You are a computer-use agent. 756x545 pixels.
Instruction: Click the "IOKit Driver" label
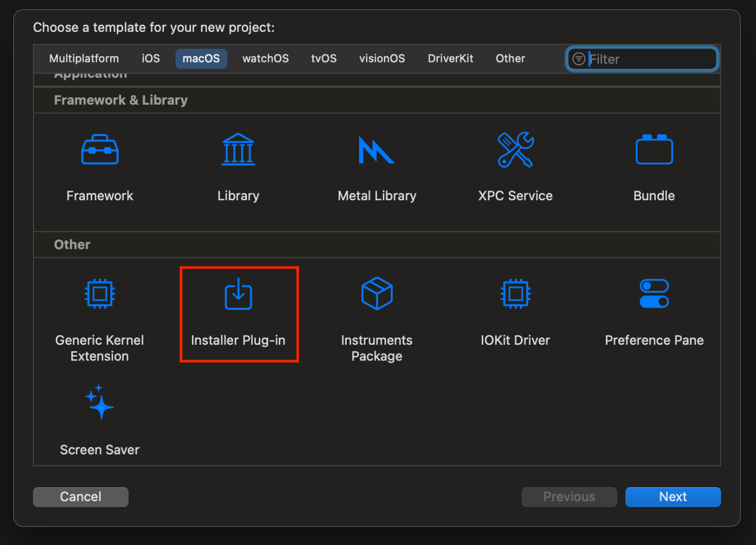click(x=516, y=340)
